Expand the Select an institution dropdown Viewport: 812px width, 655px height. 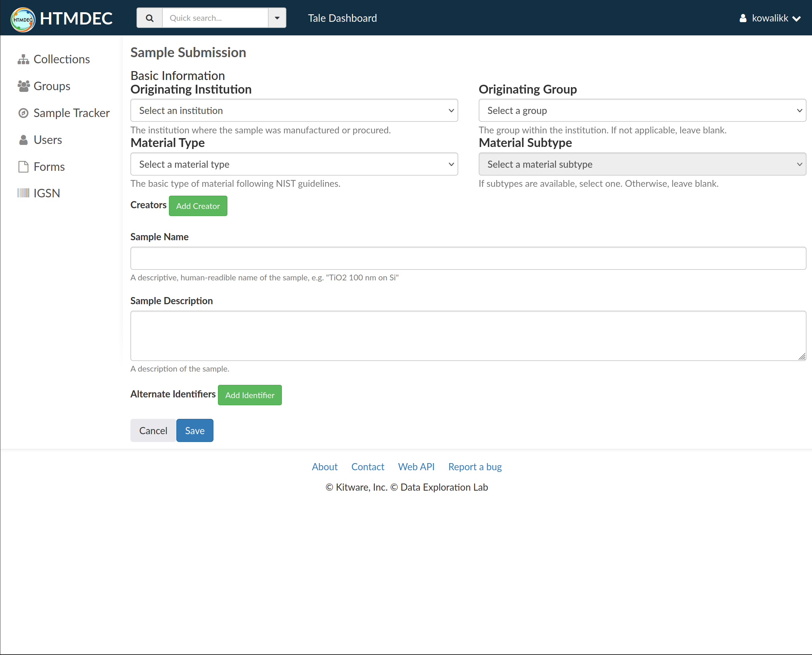tap(294, 111)
